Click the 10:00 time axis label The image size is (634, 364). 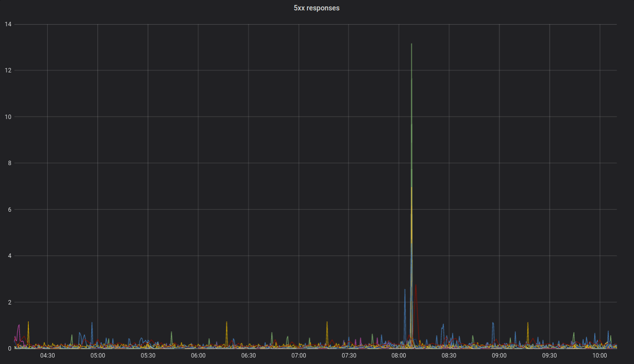click(601, 355)
